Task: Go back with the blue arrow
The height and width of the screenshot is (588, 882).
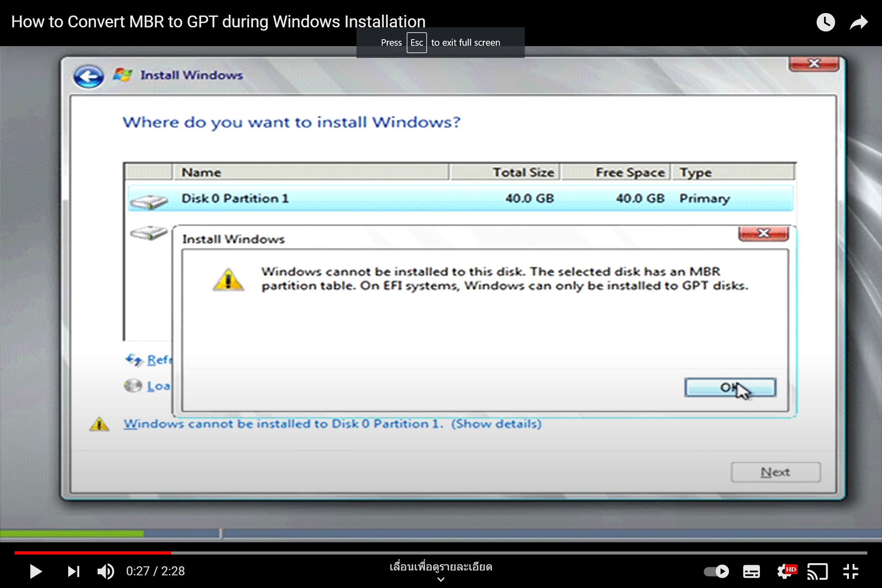Action: [89, 76]
